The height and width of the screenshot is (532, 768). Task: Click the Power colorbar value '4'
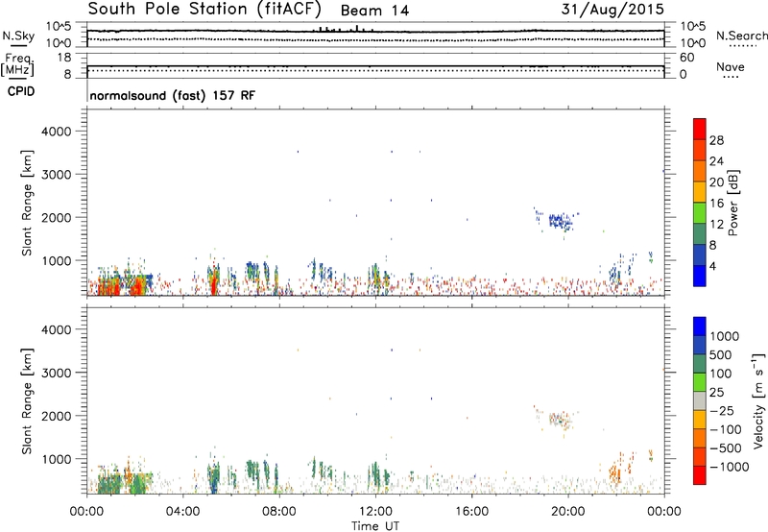tap(712, 267)
